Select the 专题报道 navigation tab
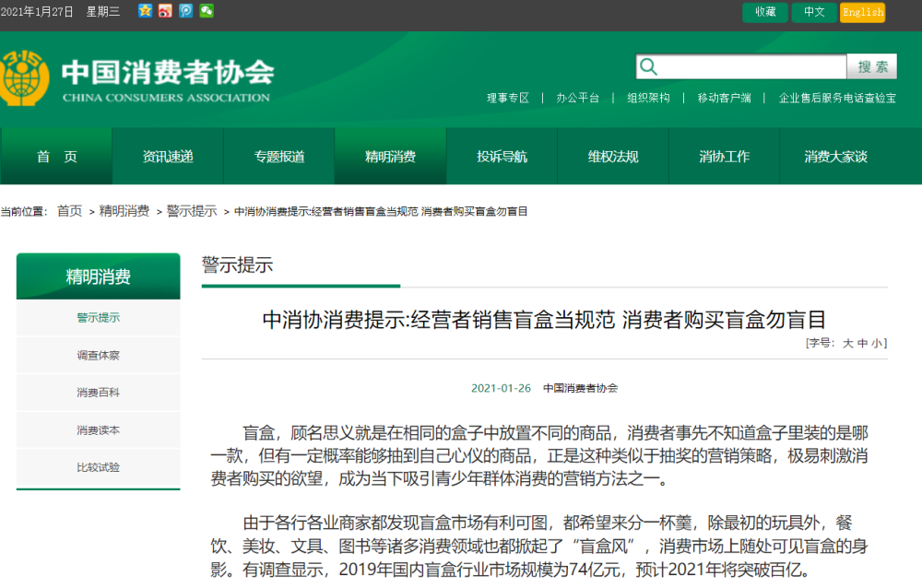Viewport: 922px width, 588px height. point(278,156)
